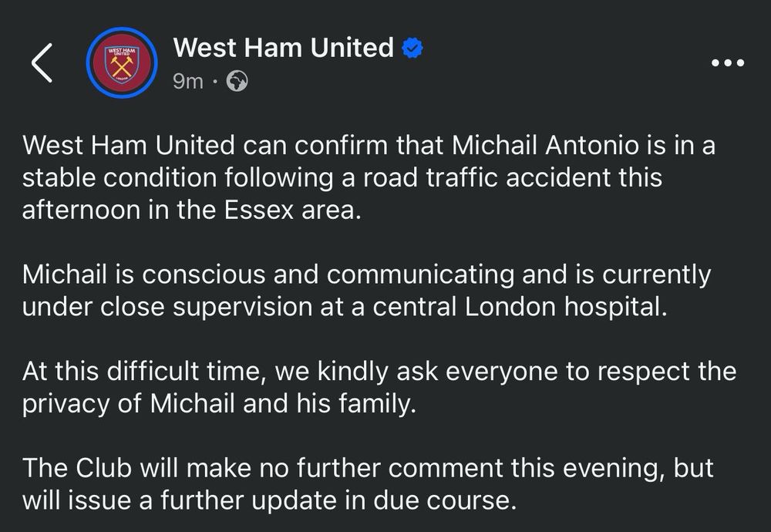Viewport: 771px width, 532px height.
Task: Tap the blue verified badge
Action: [x=412, y=48]
